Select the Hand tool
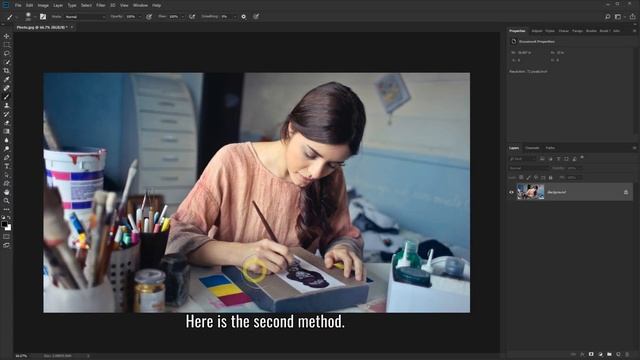 (x=7, y=192)
